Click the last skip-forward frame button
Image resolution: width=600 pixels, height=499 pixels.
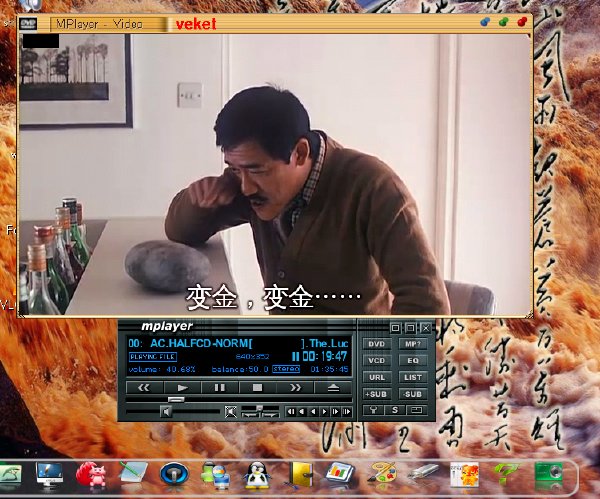[347, 412]
